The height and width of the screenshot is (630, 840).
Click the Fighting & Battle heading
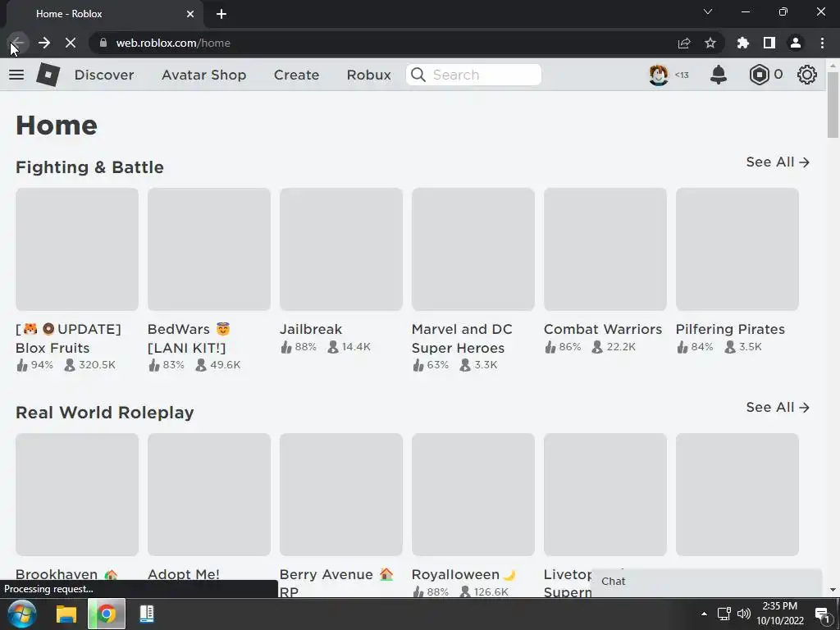point(89,167)
